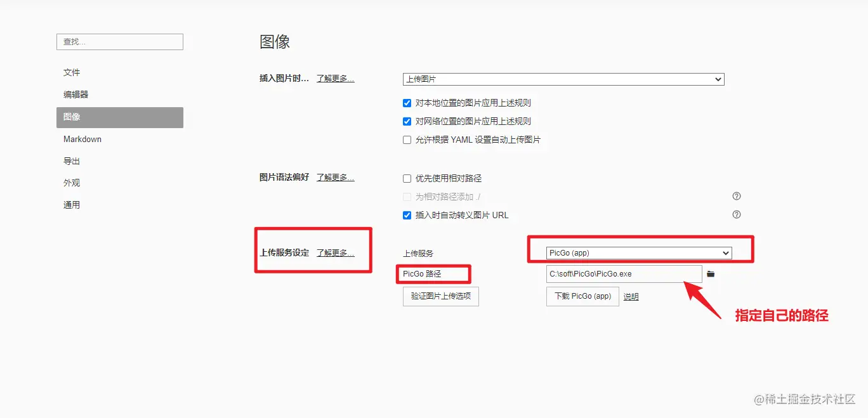Open the 编辑器 settings section

(x=120, y=95)
